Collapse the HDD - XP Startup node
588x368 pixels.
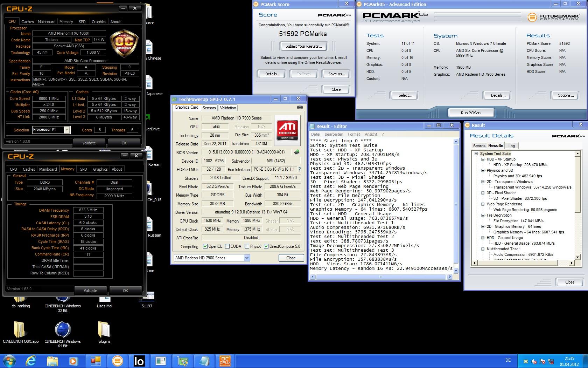click(483, 159)
